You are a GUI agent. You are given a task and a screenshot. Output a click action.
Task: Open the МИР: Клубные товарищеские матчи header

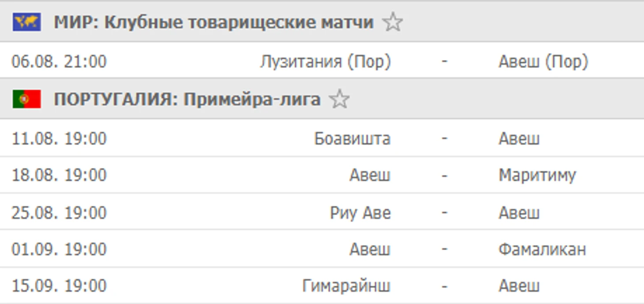[213, 22]
